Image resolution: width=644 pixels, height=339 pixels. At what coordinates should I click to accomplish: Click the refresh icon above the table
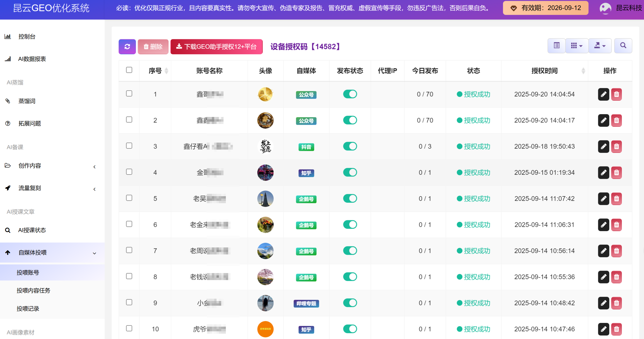(127, 47)
